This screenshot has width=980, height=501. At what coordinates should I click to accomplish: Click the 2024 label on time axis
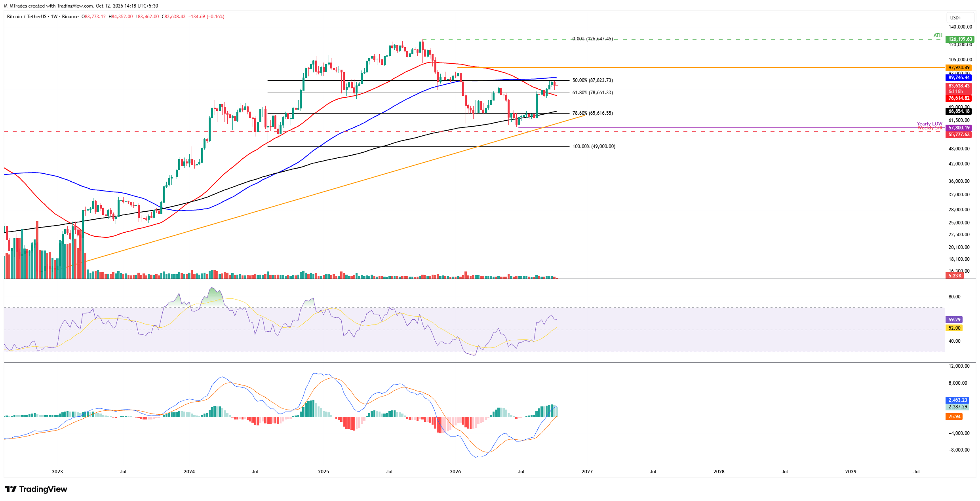[189, 472]
